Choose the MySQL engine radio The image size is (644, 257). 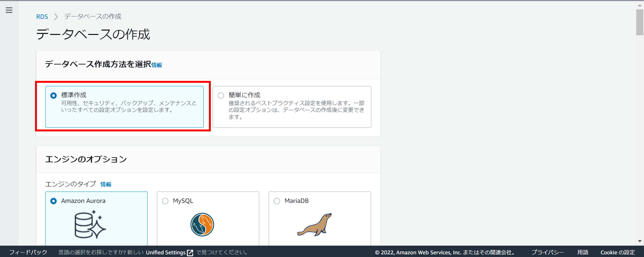(x=165, y=201)
